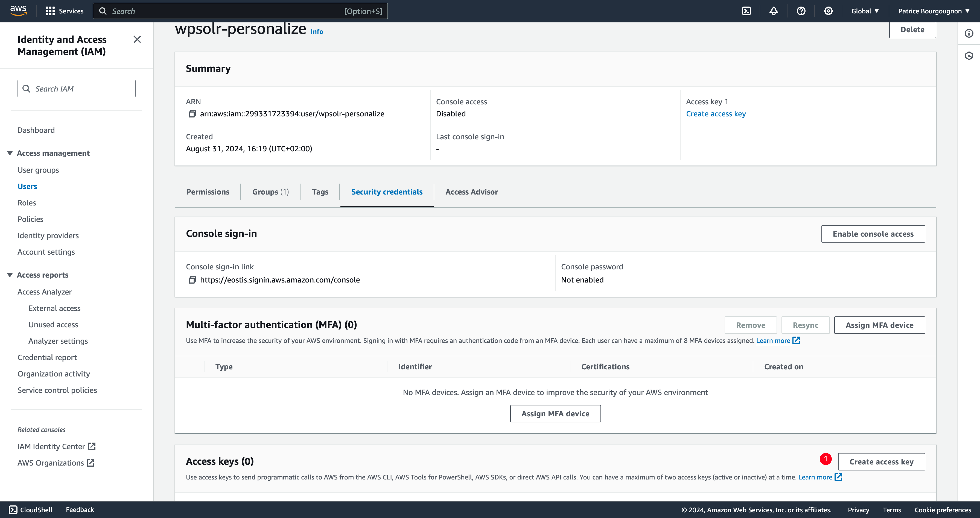
Task: Switch to the Permissions tab
Action: pyautogui.click(x=208, y=192)
